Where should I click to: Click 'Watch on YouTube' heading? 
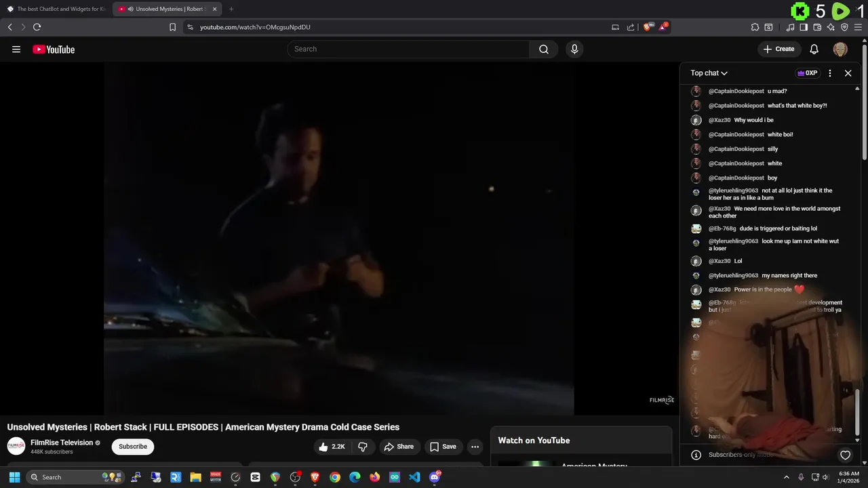coord(534,441)
